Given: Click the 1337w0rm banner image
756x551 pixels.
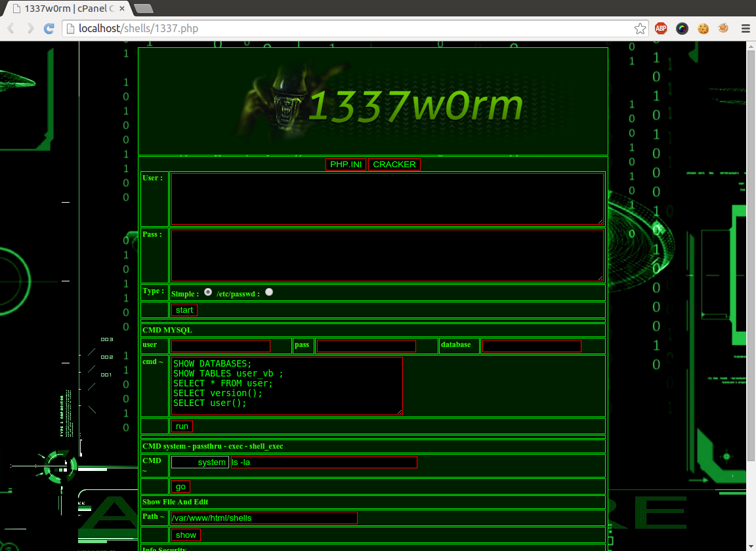Looking at the screenshot, I should (x=373, y=101).
